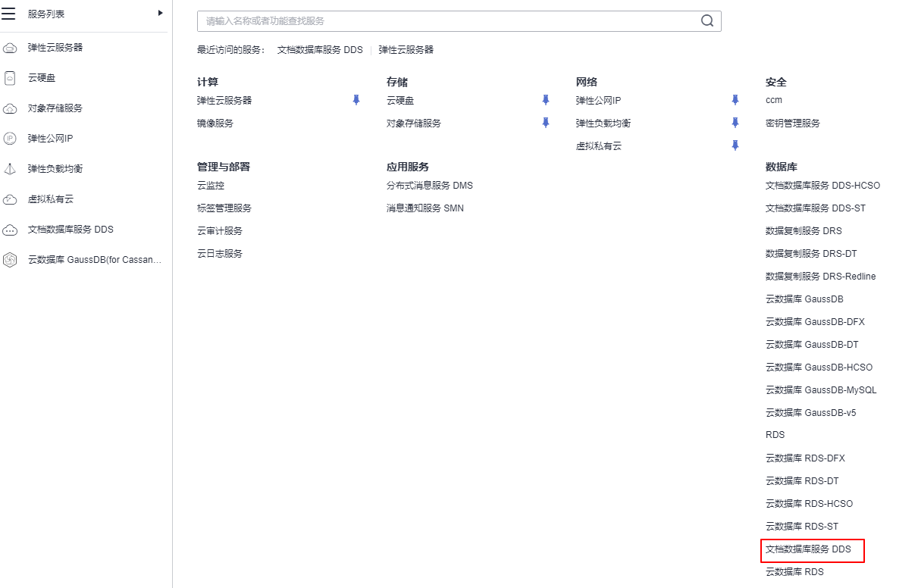Open 虚拟私有云 from its sidebar icon
918x588 pixels.
(x=9, y=199)
